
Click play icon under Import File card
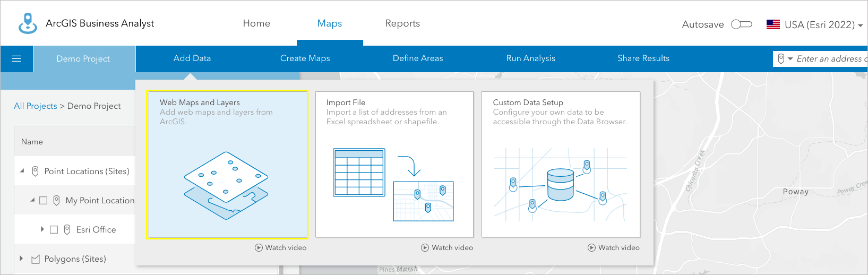coord(425,247)
